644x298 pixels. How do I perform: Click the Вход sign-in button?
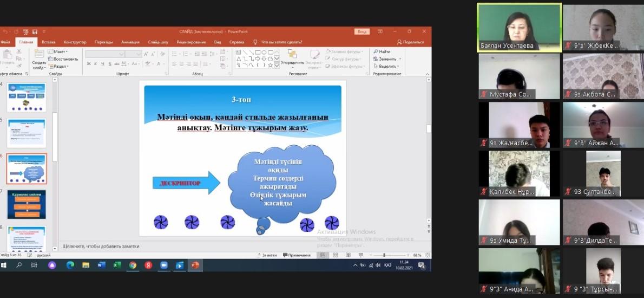(x=362, y=31)
